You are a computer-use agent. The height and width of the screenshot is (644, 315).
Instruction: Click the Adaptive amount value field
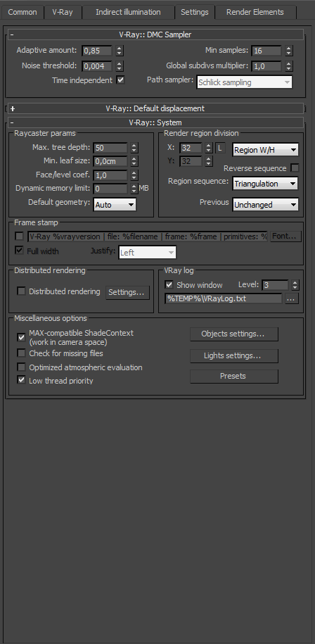point(97,51)
